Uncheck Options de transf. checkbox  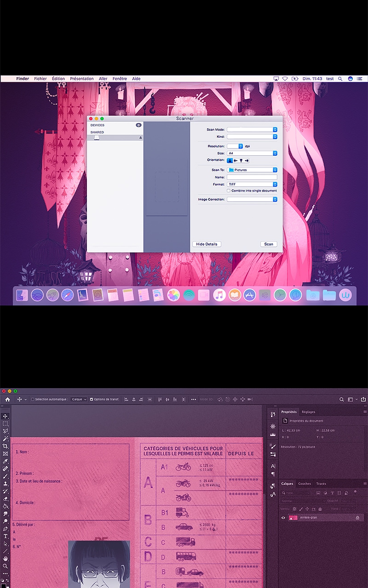point(92,400)
